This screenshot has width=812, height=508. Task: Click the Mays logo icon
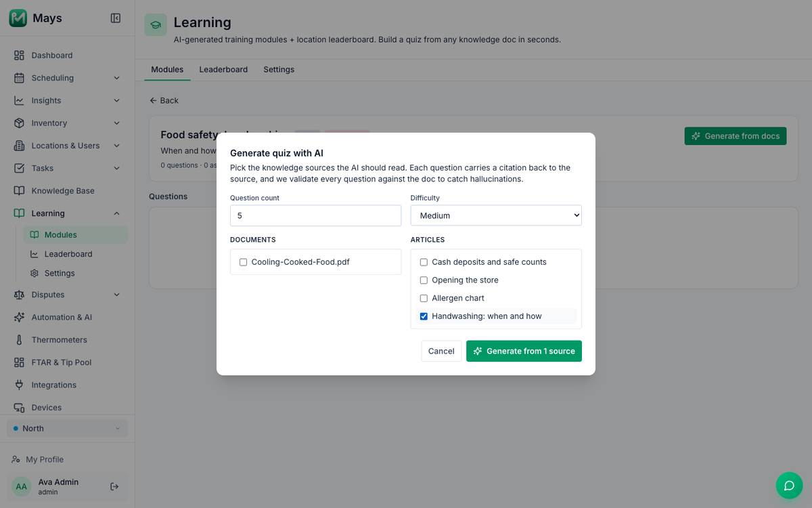(18, 18)
